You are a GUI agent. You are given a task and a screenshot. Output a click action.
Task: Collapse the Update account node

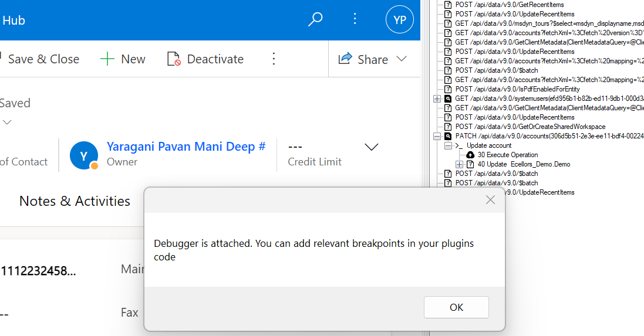pos(448,145)
